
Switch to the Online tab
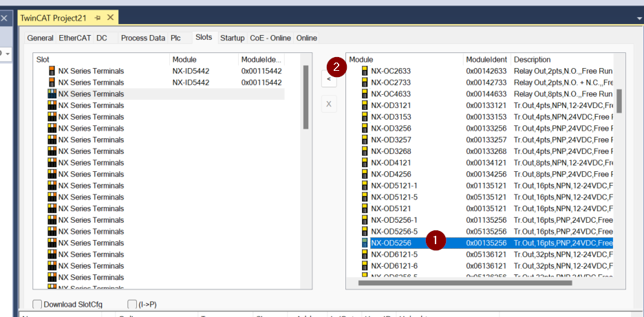click(307, 39)
